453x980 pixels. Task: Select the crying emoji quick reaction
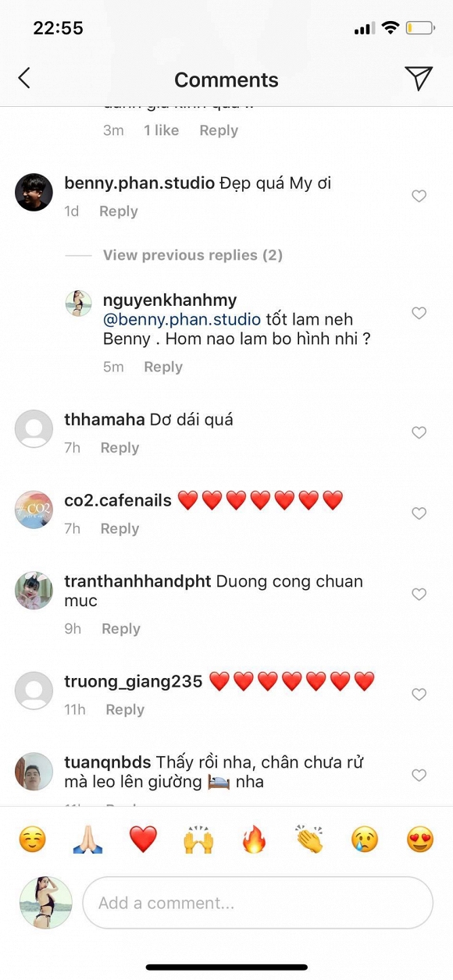click(x=364, y=836)
